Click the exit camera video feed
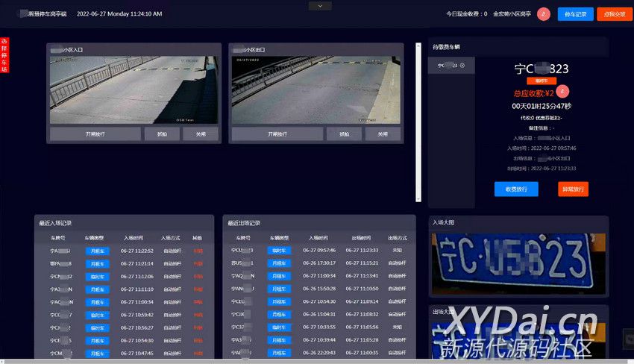The height and width of the screenshot is (364, 634). (x=316, y=90)
